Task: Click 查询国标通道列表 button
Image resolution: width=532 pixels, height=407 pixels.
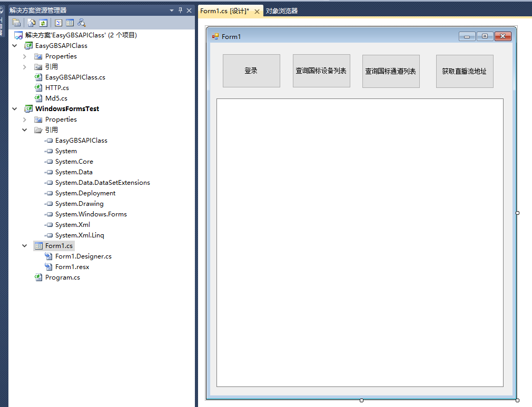Action: pos(391,71)
